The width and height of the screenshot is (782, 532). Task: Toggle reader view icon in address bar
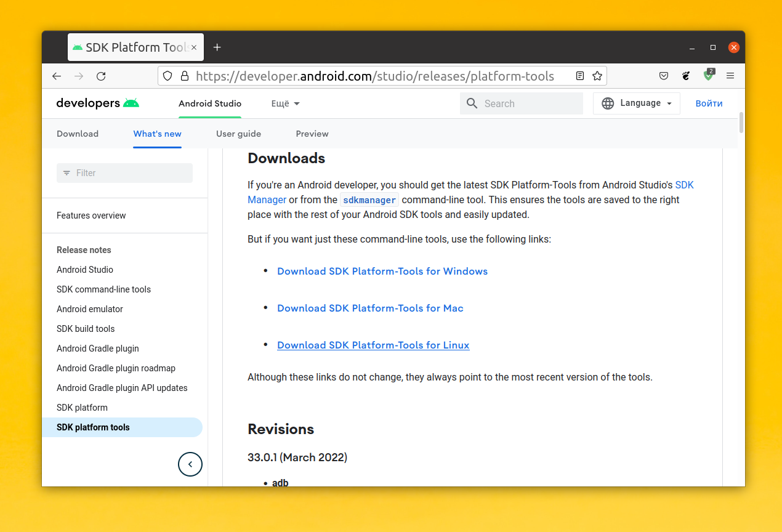coord(580,76)
